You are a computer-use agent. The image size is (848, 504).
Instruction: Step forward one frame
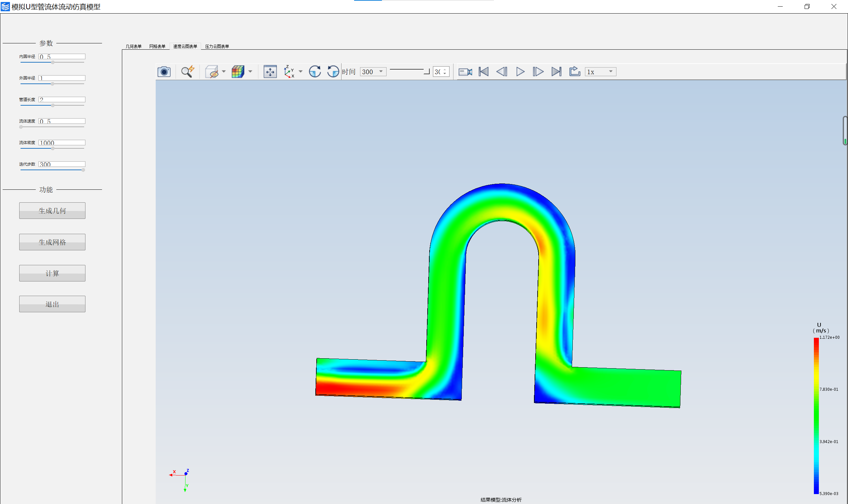coord(538,72)
